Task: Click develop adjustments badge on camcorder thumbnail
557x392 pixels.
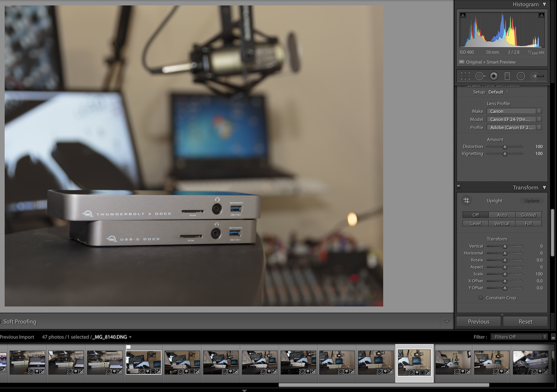Action: coord(545,371)
